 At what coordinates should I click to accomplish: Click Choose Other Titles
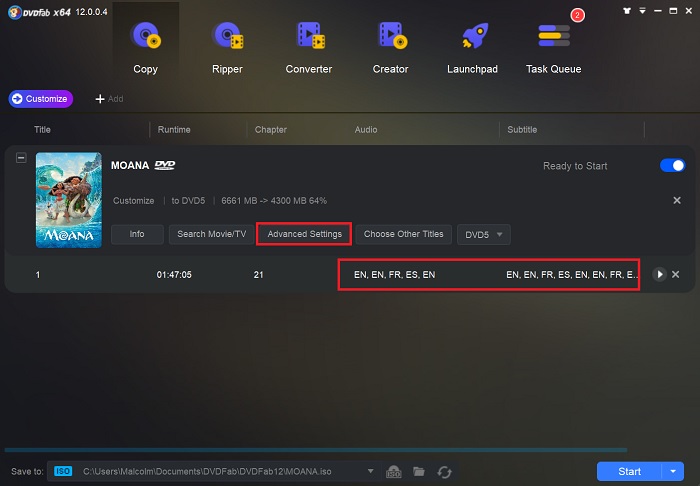(404, 234)
